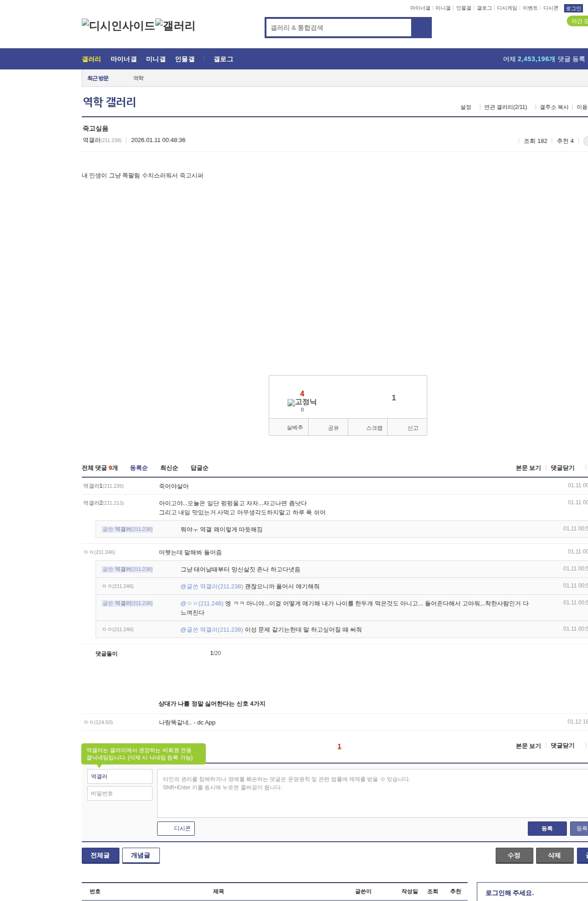
Task: Focus the 갤러리 & 통합검색 search field
Action: 339,28
